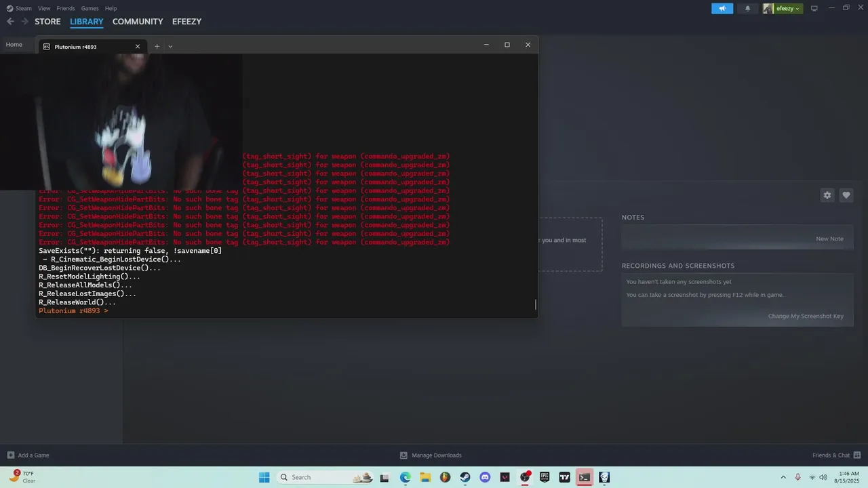Click Add a Game
Screen dimensions: 868x488
coord(28,455)
